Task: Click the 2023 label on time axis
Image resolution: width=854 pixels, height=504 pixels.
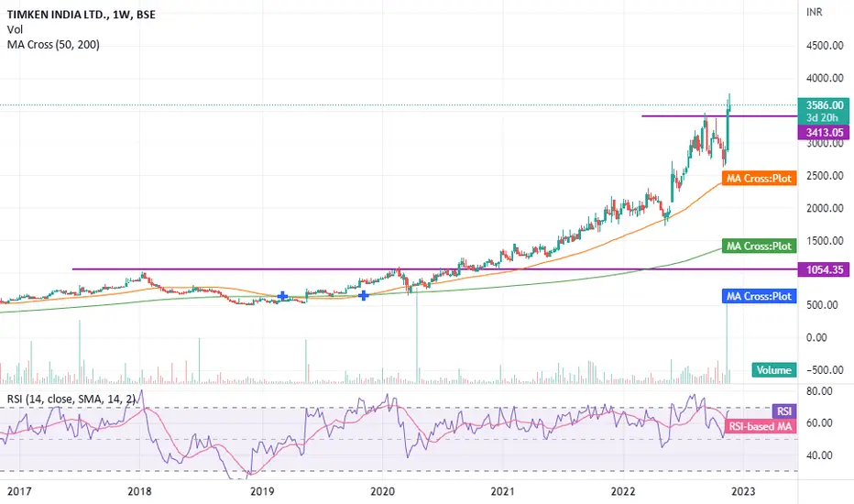Action: [743, 491]
